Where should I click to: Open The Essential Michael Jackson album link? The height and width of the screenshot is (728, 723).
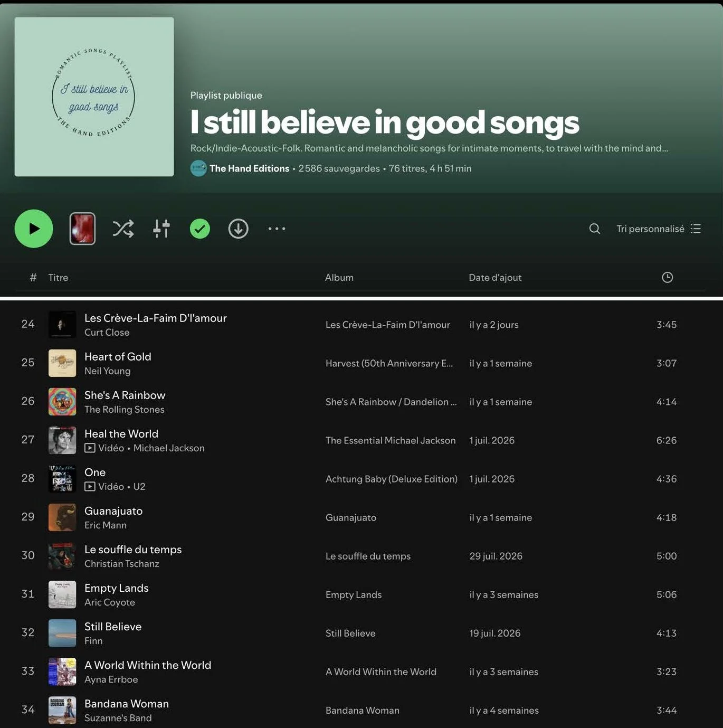(x=391, y=440)
